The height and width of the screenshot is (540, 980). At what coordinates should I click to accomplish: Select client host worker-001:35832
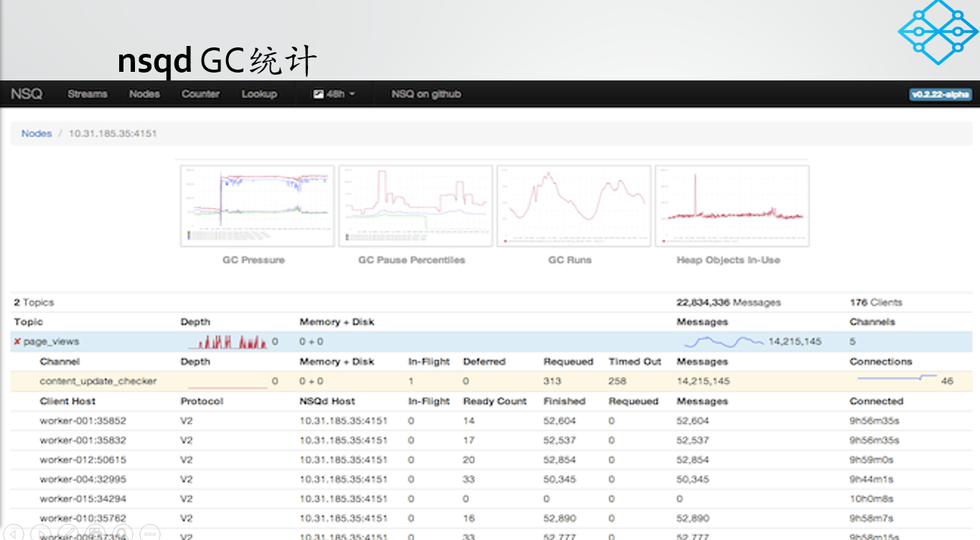tap(83, 440)
